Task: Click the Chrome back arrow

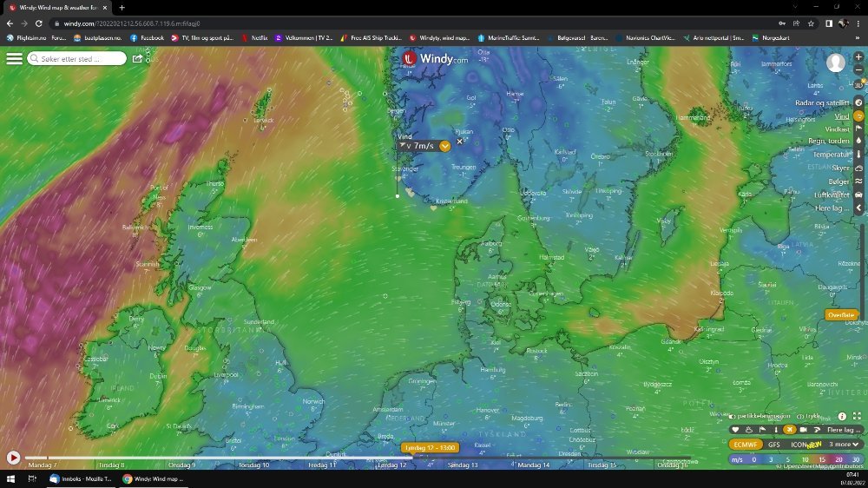Action: pos(10,23)
